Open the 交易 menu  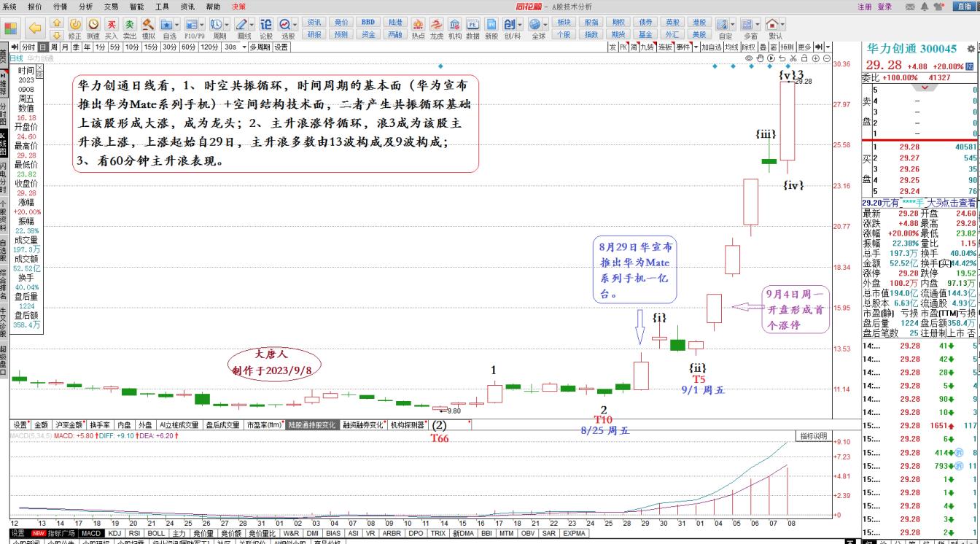[x=111, y=7]
